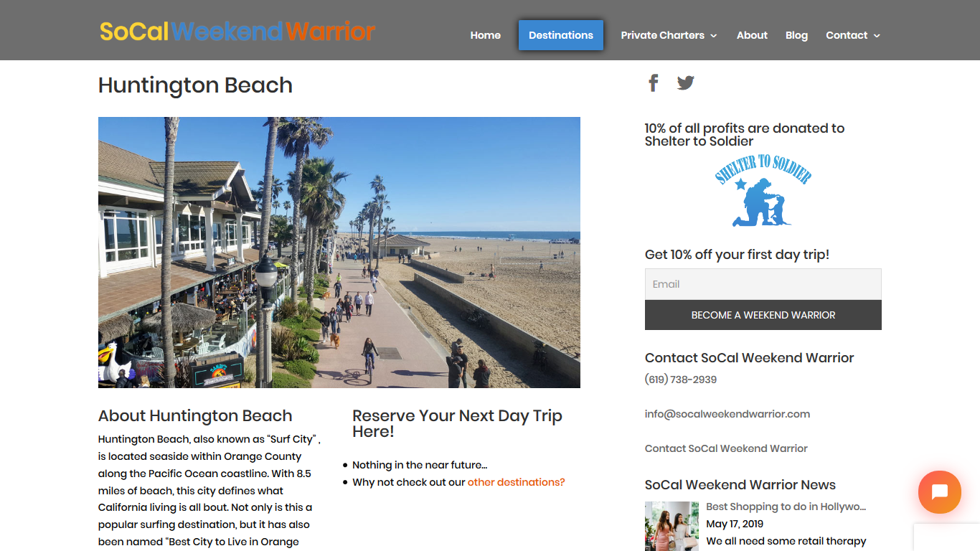The width and height of the screenshot is (980, 551).
Task: Open the About menu item
Action: click(752, 35)
